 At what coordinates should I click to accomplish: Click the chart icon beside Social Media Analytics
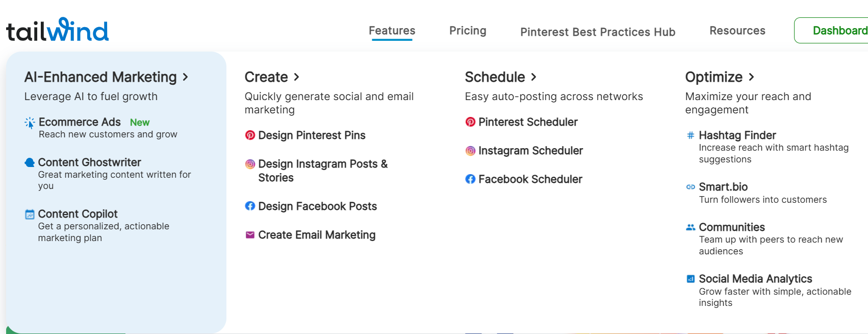click(x=691, y=279)
